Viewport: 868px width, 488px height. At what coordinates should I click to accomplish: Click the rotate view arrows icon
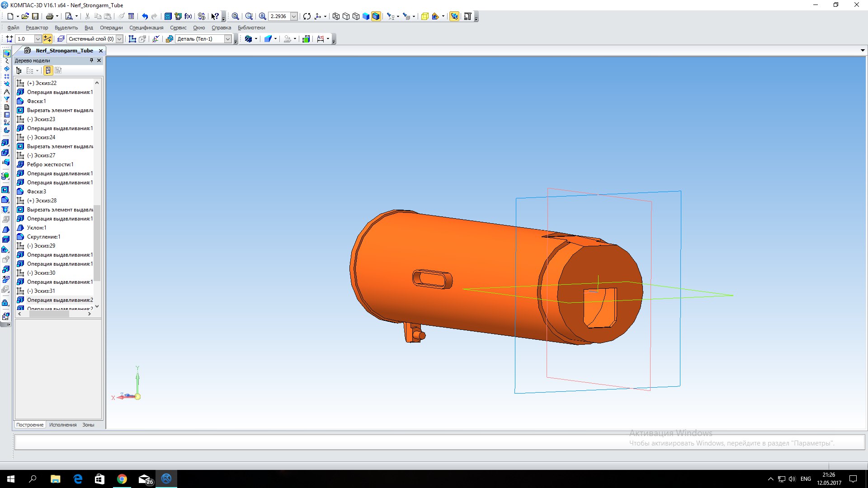(307, 16)
